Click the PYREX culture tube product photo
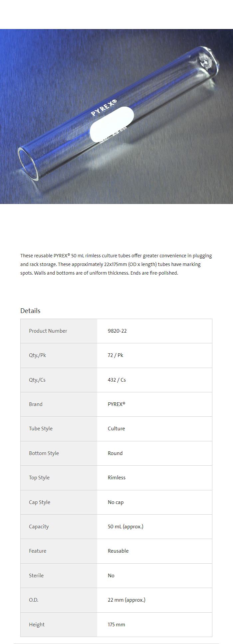Viewport: 233px width, 644px height. coord(116,116)
